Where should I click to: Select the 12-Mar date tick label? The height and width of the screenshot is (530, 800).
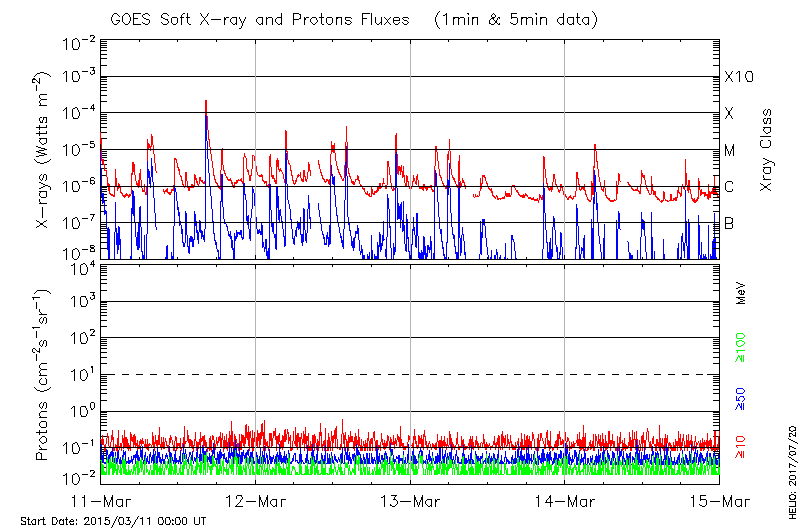point(255,501)
